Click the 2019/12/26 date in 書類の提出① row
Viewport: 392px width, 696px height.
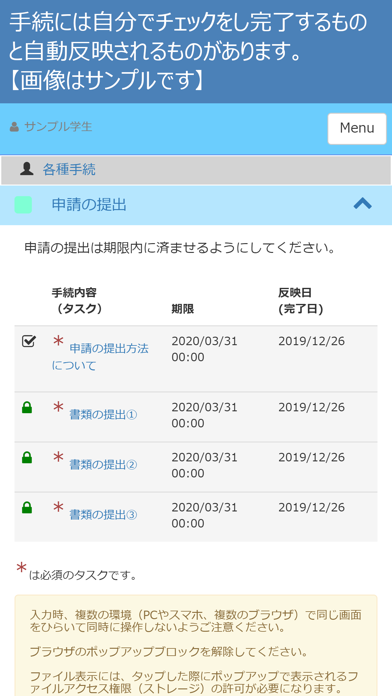pyautogui.click(x=311, y=407)
